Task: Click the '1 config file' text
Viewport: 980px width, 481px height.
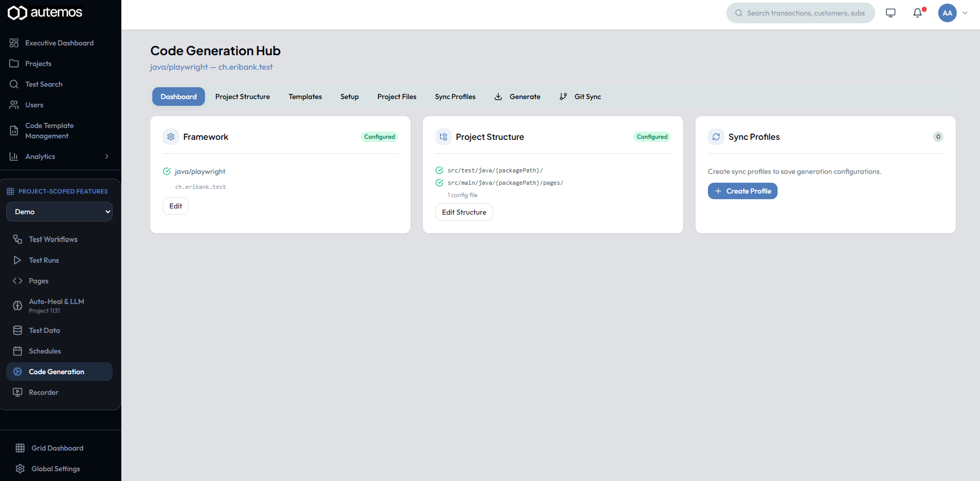Action: coord(463,195)
